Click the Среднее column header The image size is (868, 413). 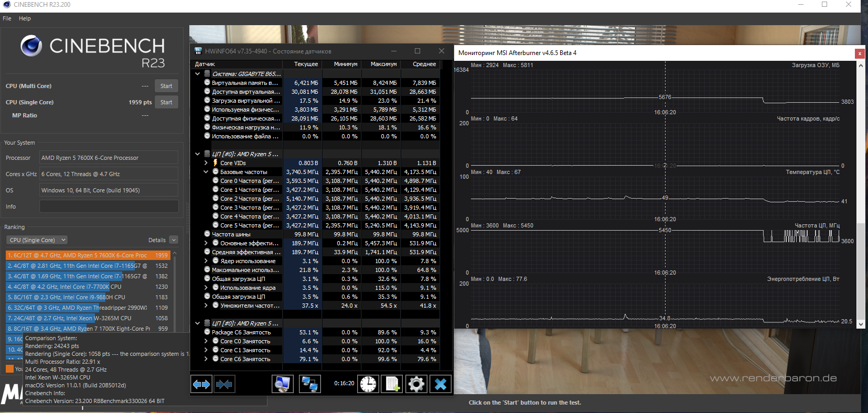click(420, 64)
